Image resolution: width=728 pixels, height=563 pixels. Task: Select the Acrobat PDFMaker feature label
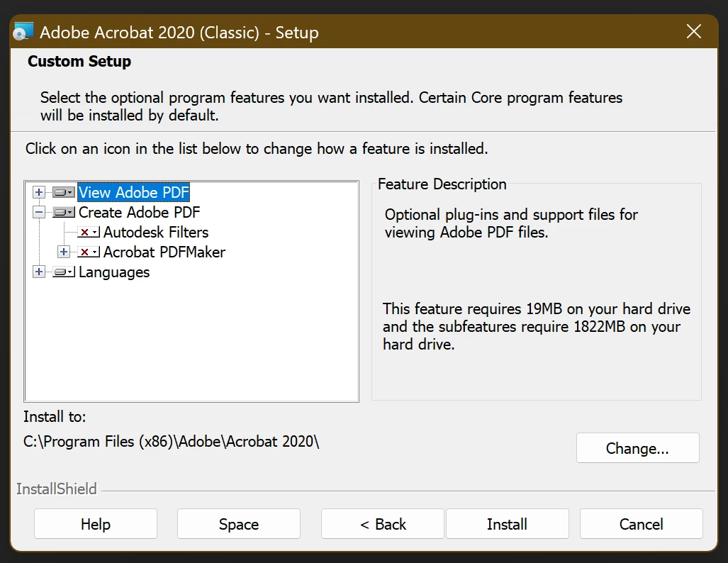click(x=164, y=252)
